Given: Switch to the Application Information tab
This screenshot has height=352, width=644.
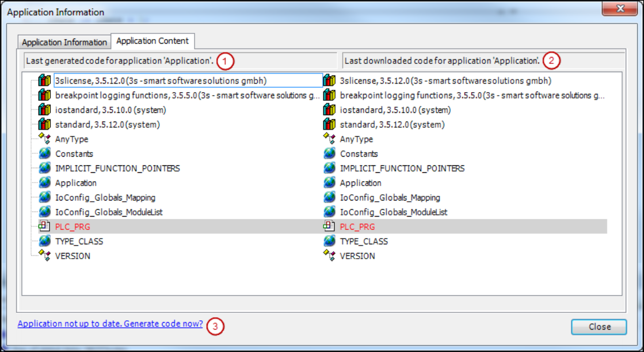Looking at the screenshot, I should coord(63,41).
